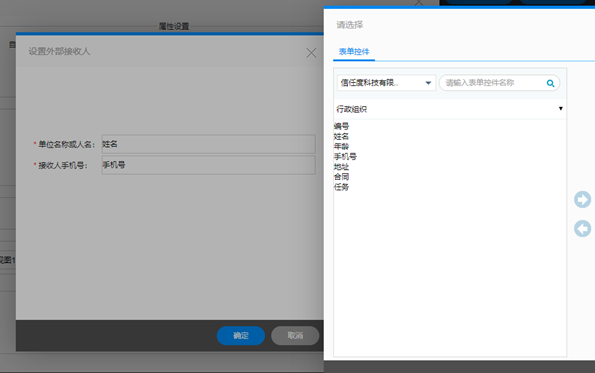The width and height of the screenshot is (595, 373).
Task: Expand the 行政组织 dropdown arrow
Action: pyautogui.click(x=560, y=109)
